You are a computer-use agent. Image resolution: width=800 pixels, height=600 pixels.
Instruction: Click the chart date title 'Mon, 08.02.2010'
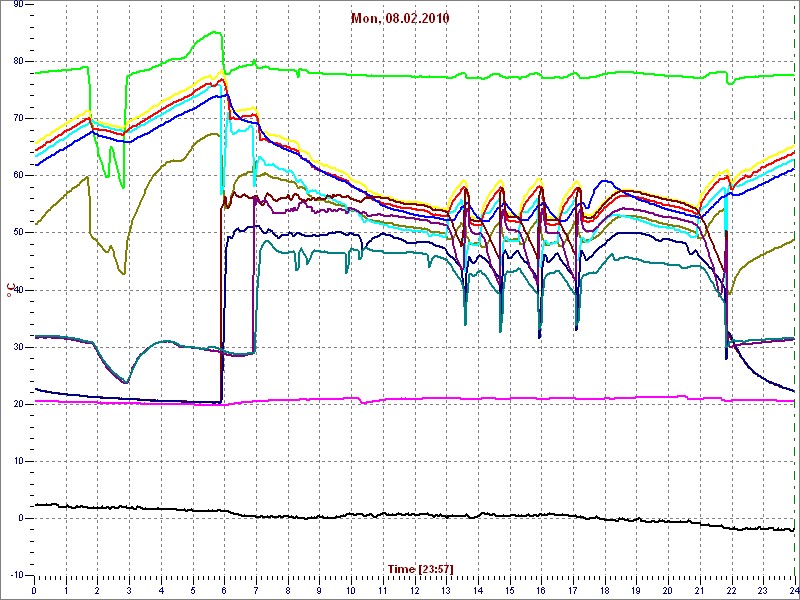coord(400,19)
